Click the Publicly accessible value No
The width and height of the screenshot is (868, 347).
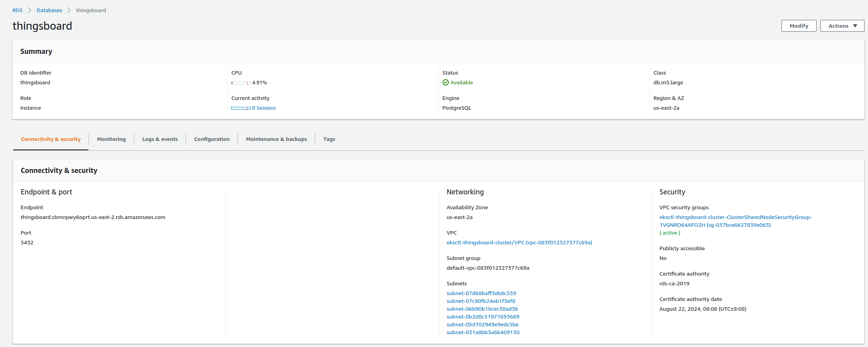(663, 258)
